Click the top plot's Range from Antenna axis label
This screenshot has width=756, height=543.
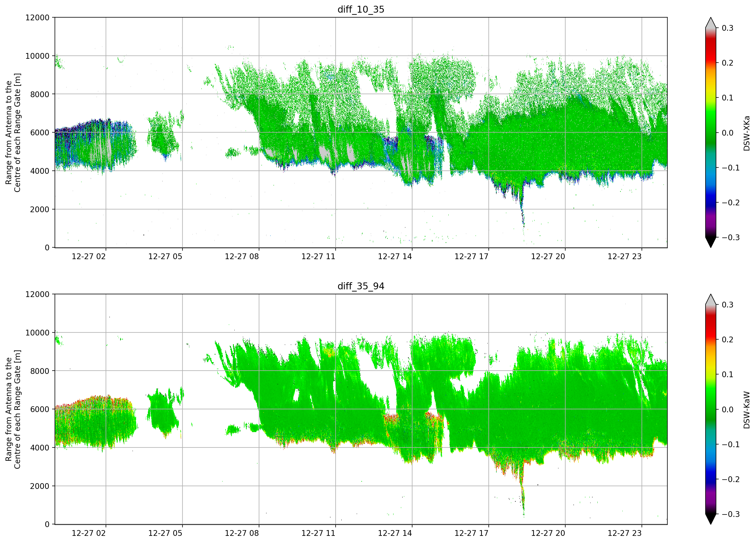(13, 132)
